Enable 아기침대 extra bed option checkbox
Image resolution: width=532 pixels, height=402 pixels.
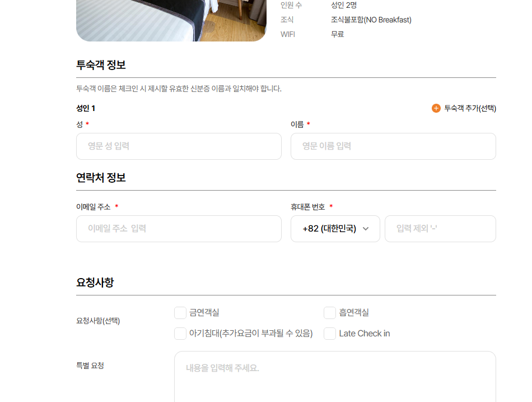180,334
